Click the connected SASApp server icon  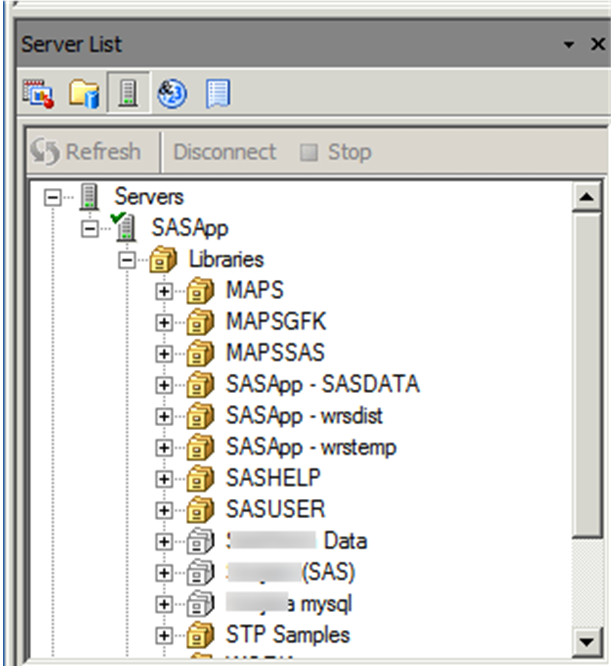[x=124, y=227]
